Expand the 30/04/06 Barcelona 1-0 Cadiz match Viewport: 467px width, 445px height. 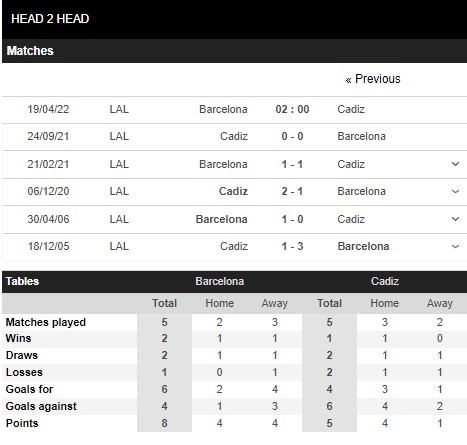pyautogui.click(x=455, y=219)
